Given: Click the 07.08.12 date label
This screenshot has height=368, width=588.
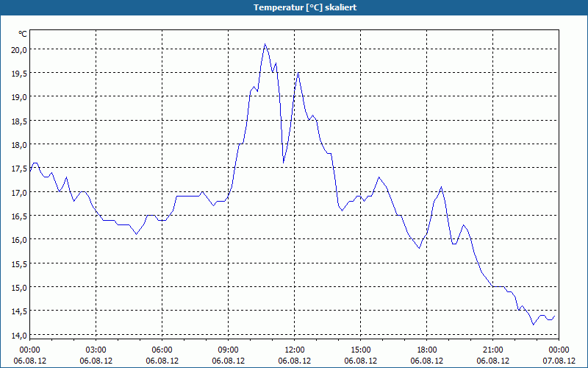Looking at the screenshot, I should click(559, 361).
